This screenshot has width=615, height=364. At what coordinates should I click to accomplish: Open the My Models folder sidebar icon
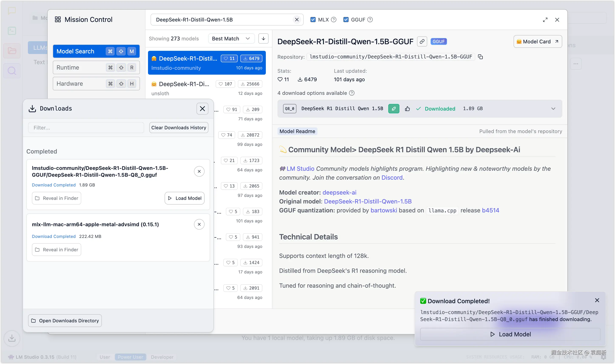tap(12, 51)
